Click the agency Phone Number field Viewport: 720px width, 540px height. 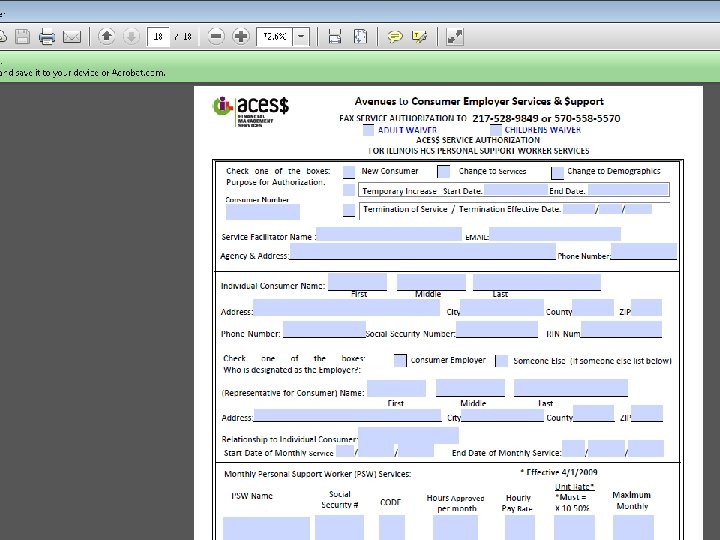[x=644, y=252]
